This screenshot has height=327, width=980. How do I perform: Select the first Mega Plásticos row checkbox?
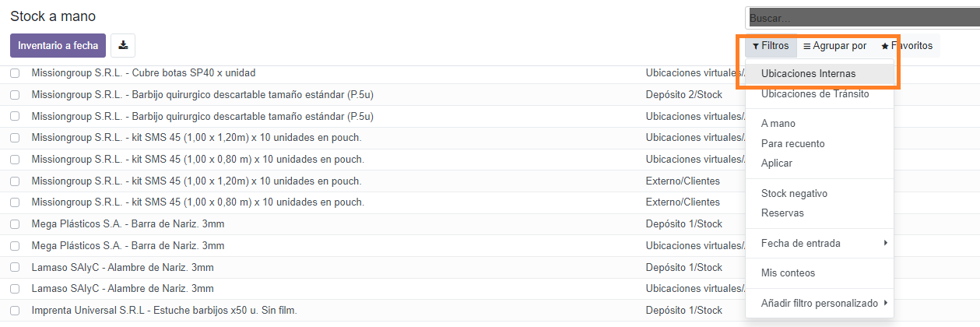click(15, 224)
